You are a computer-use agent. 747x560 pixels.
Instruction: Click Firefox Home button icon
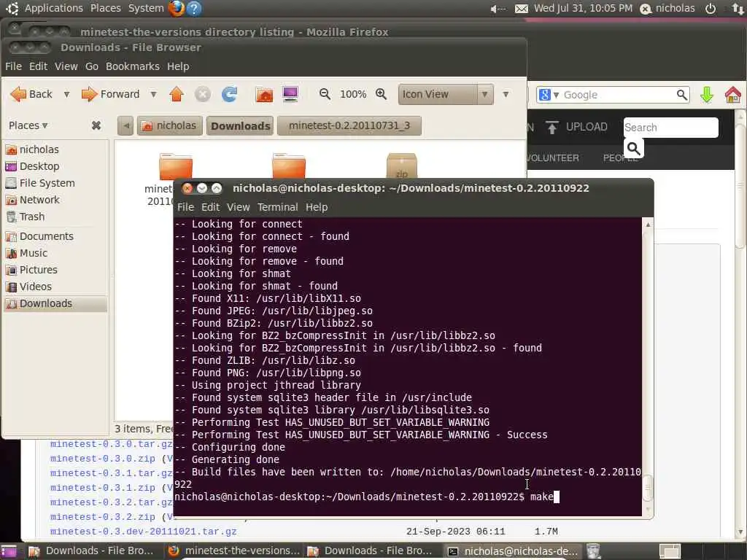pyautogui.click(x=732, y=95)
